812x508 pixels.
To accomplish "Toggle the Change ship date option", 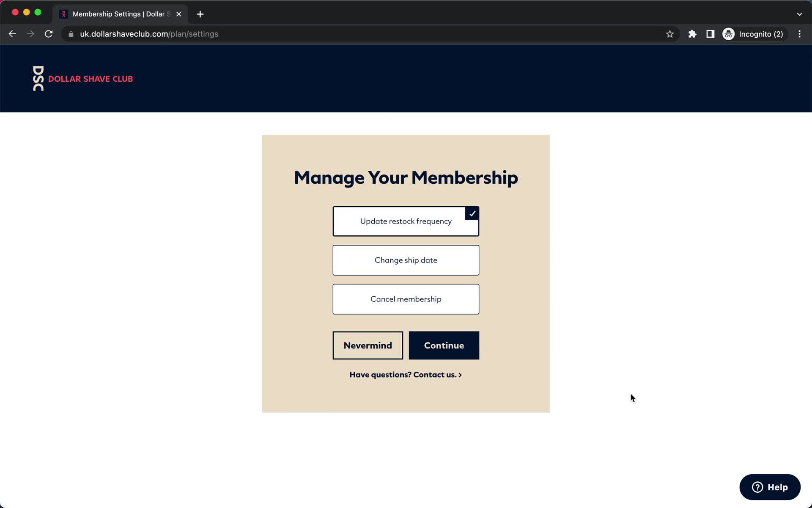I will [406, 260].
